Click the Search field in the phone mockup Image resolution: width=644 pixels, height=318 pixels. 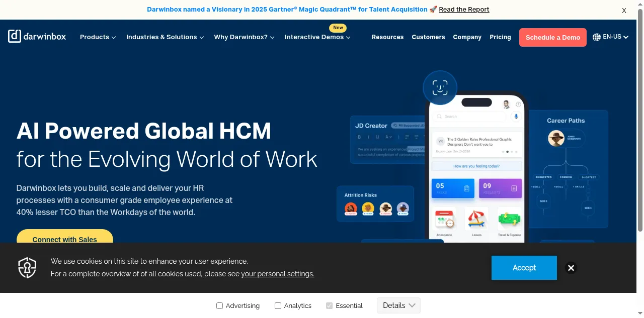pos(469,117)
